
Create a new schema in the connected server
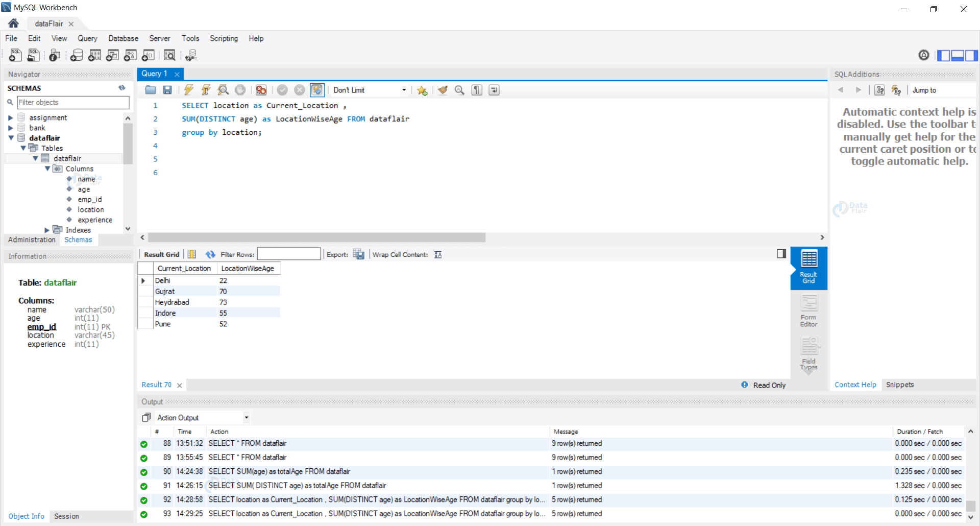[x=77, y=55]
